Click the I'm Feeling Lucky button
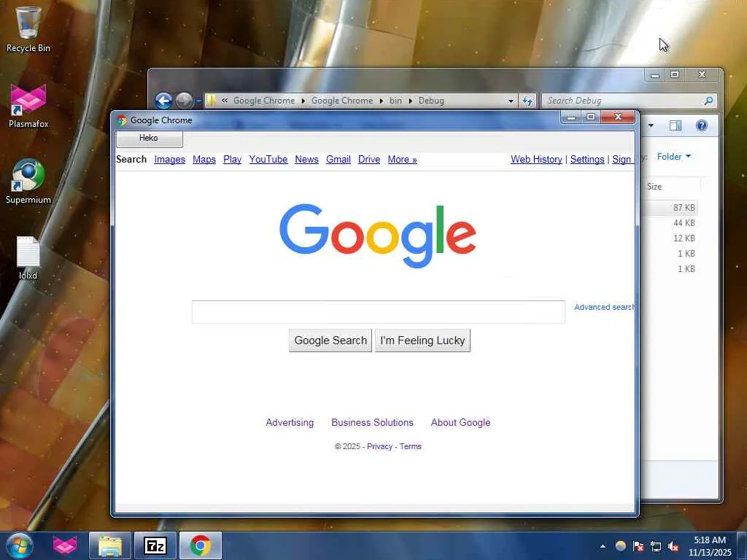The image size is (747, 560). coord(422,341)
